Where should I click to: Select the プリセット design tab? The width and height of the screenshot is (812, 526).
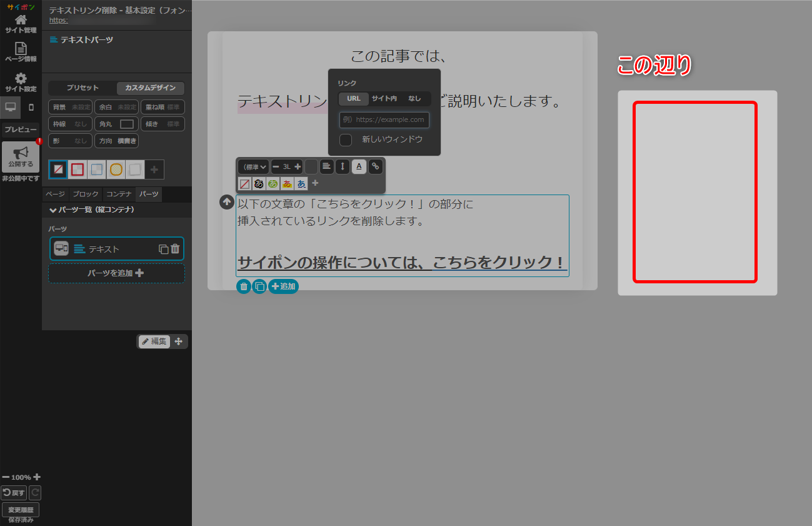(83, 88)
